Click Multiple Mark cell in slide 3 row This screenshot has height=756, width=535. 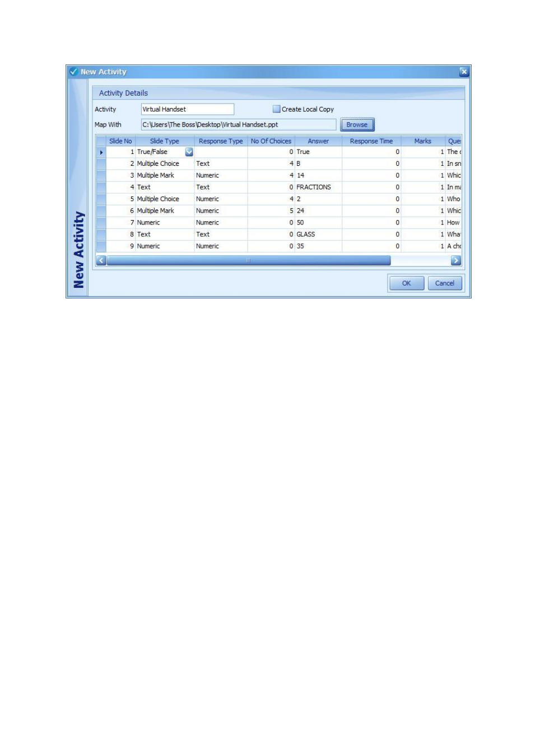[165, 175]
